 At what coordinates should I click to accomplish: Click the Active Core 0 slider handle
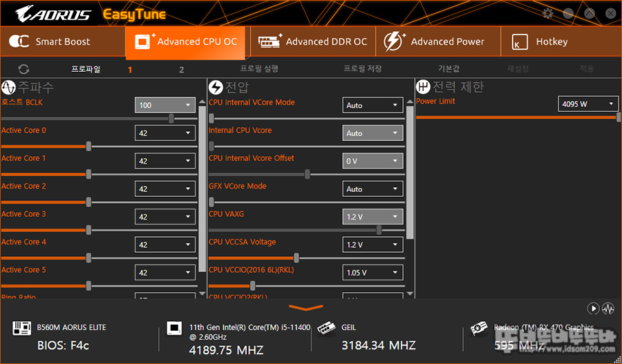point(89,146)
